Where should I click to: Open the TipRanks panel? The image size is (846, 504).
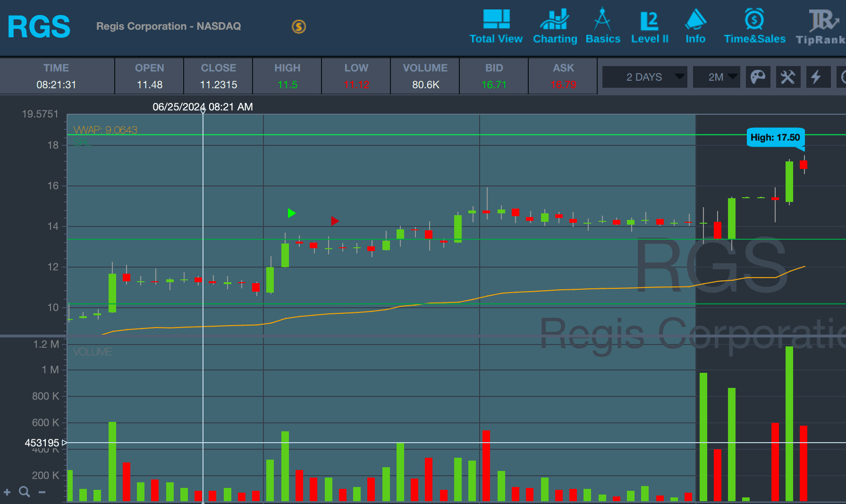click(822, 26)
